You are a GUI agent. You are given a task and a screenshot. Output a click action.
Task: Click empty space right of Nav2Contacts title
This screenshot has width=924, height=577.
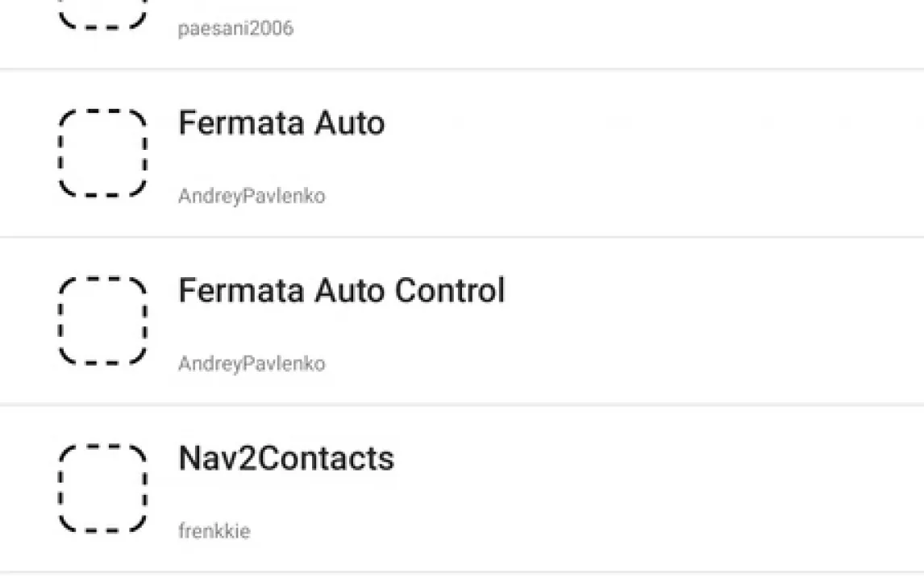[x=645, y=459]
